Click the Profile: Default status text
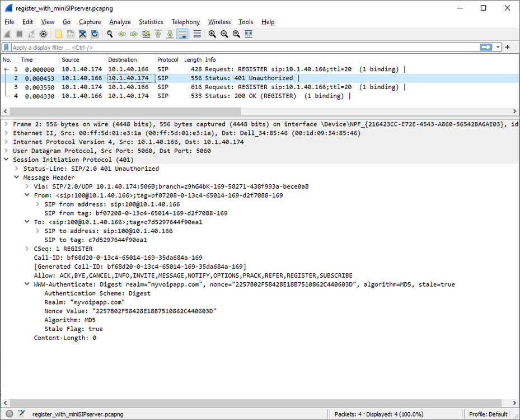The image size is (520, 420). click(x=488, y=414)
